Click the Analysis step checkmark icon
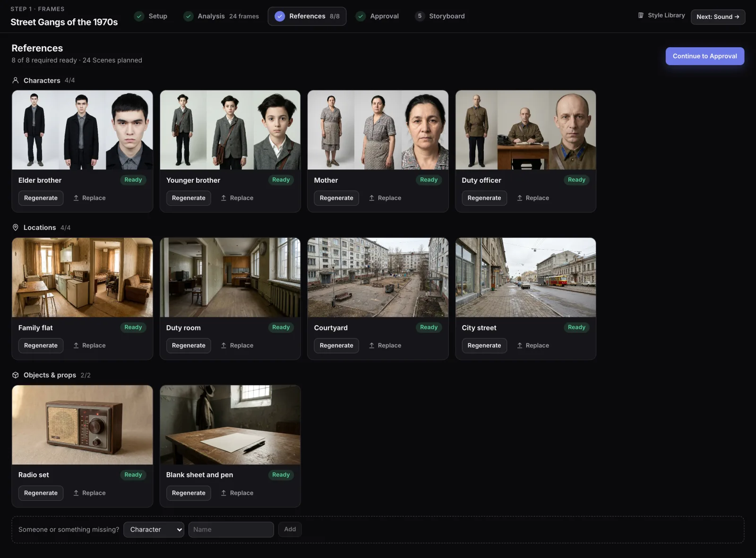Viewport: 756px width, 558px height. [x=188, y=16]
